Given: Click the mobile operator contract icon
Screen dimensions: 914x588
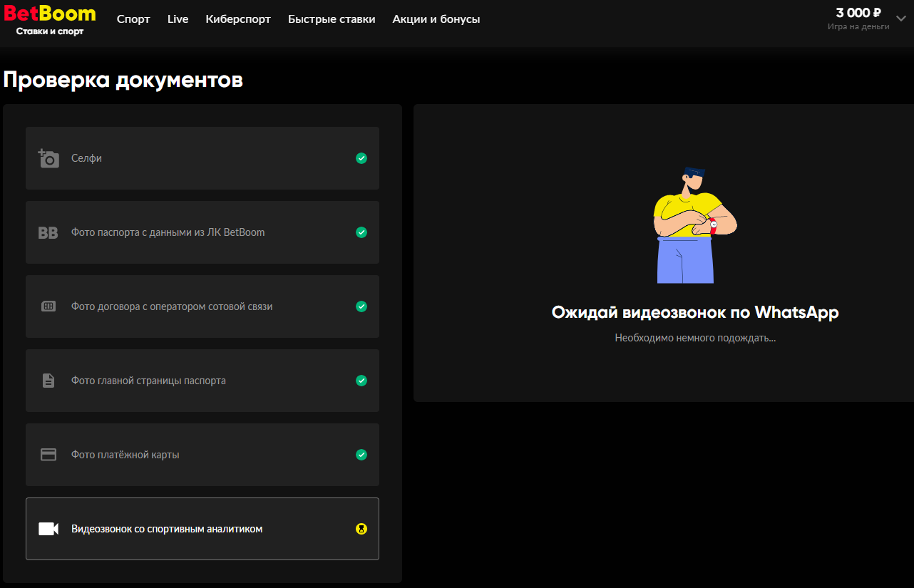Looking at the screenshot, I should (48, 306).
